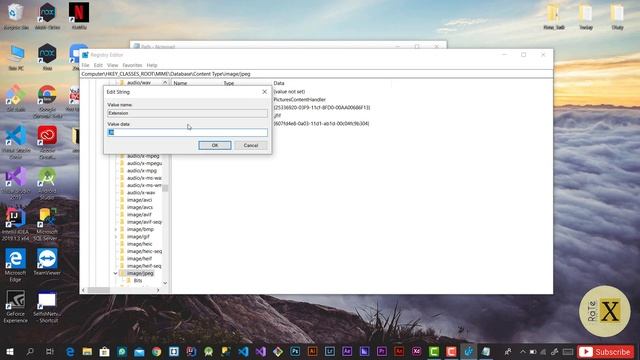
Task: Select the image/heic key in tree
Action: 140,244
